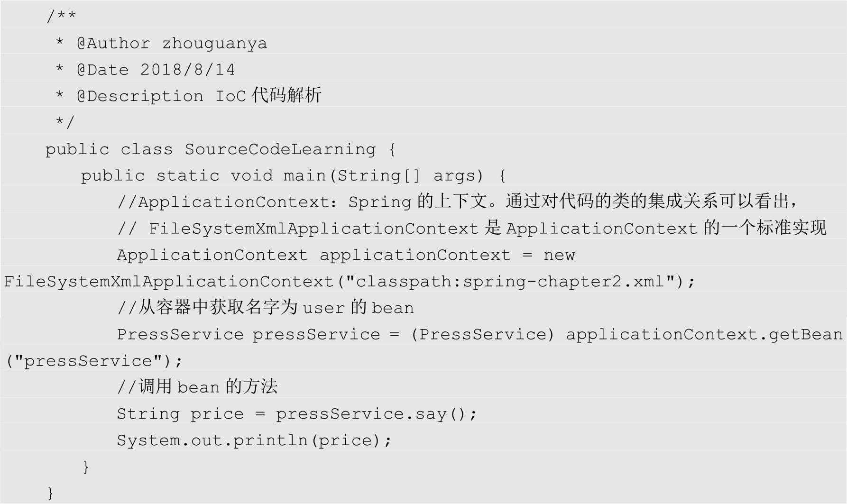Click the @Author annotation in the comment
Viewport: 847px width, 504px height.
(113, 44)
